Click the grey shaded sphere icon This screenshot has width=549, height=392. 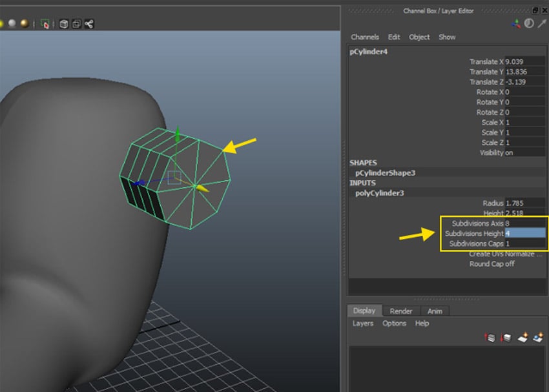tap(11, 24)
